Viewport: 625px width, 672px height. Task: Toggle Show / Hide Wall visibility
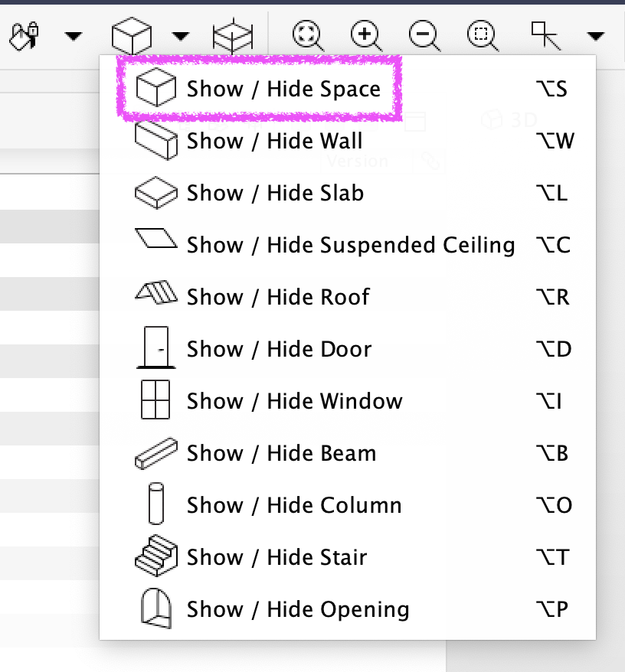[x=348, y=141]
